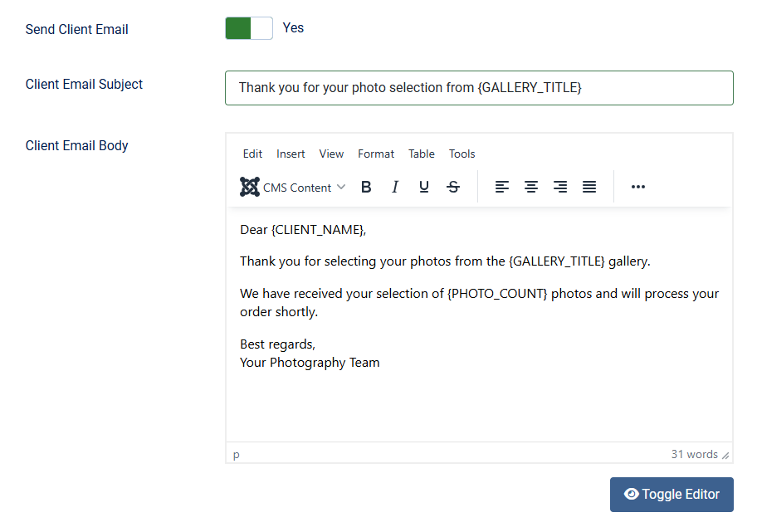This screenshot has height=532, width=757.
Task: Open the Tools menu
Action: (462, 154)
